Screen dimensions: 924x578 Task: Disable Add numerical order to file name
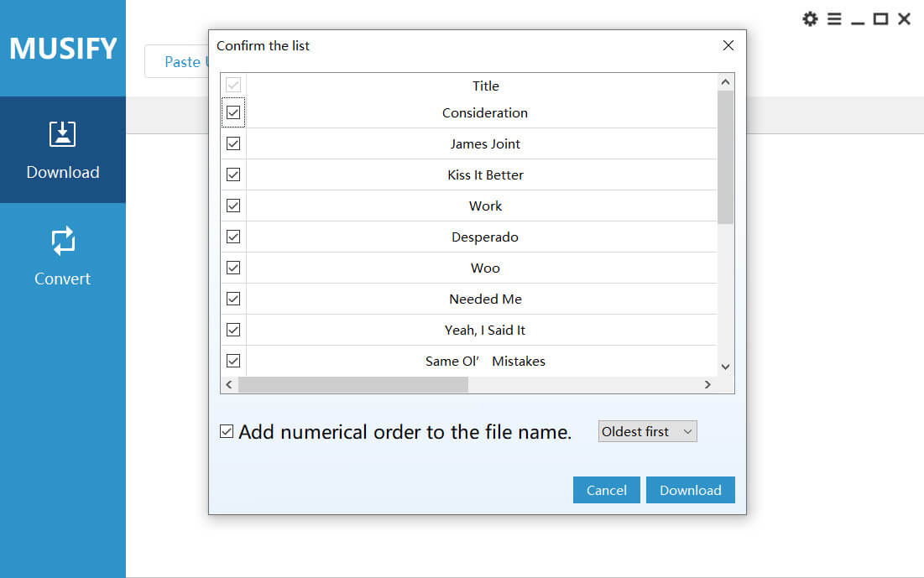pos(227,431)
